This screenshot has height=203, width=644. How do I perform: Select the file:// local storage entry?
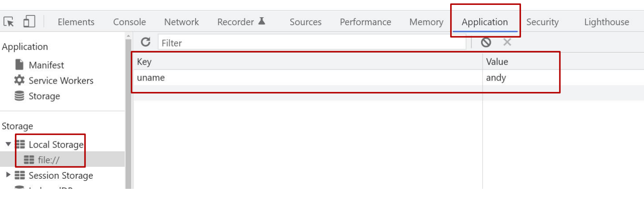(48, 160)
